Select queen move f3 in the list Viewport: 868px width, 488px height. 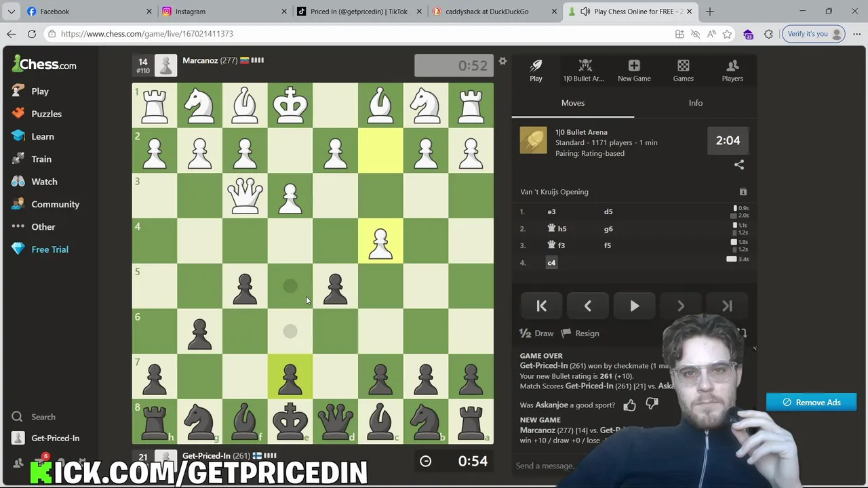pos(556,245)
